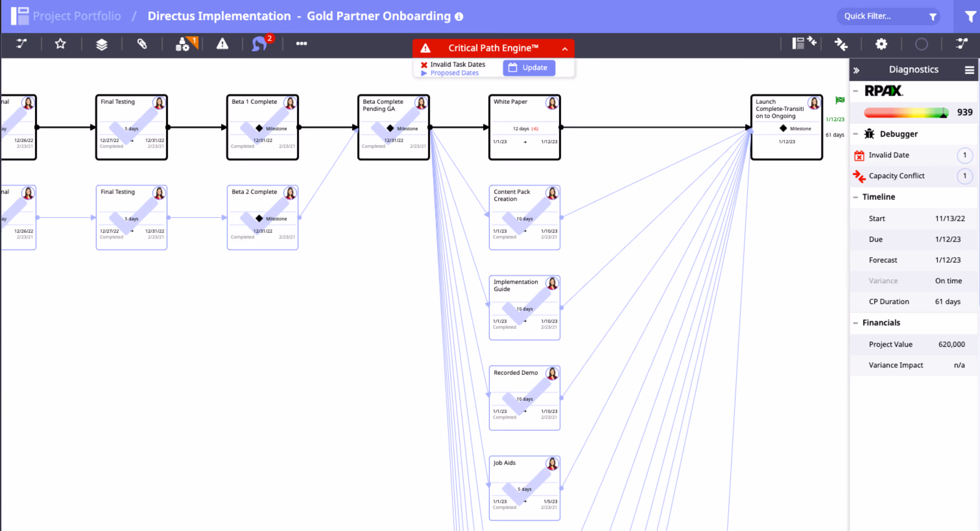Collapse the RPAX section
This screenshot has height=531, width=980.
[x=855, y=91]
